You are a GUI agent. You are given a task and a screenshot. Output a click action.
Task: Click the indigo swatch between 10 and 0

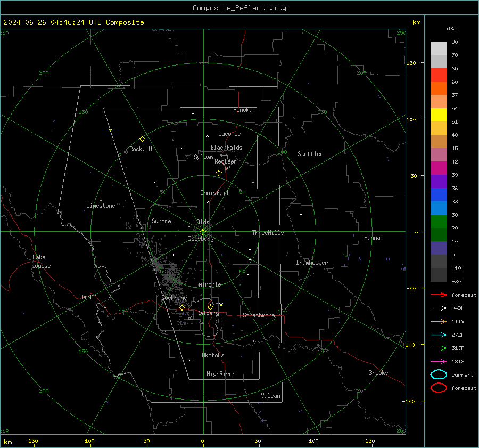(439, 248)
